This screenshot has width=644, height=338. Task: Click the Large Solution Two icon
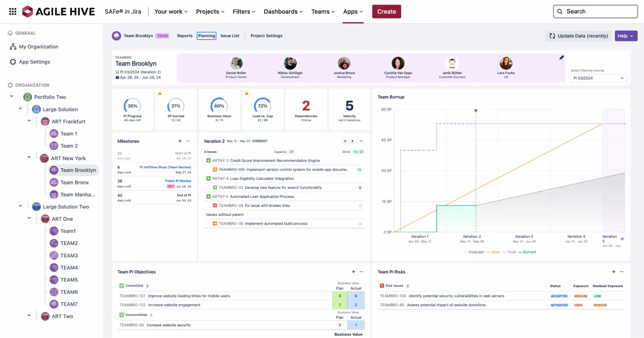[36, 207]
